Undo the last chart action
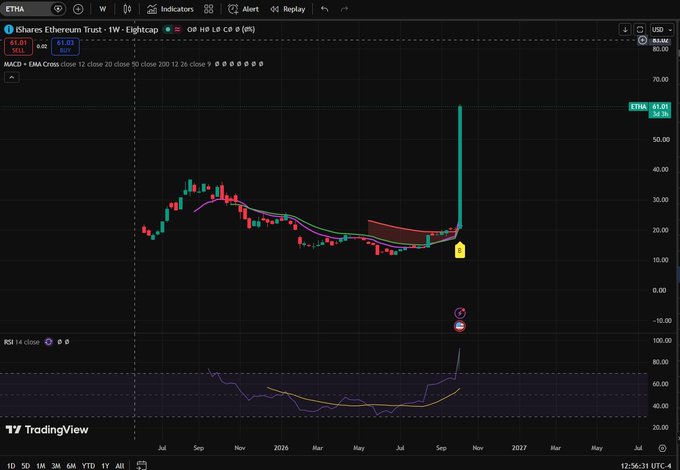The height and width of the screenshot is (470, 680). pyautogui.click(x=324, y=9)
